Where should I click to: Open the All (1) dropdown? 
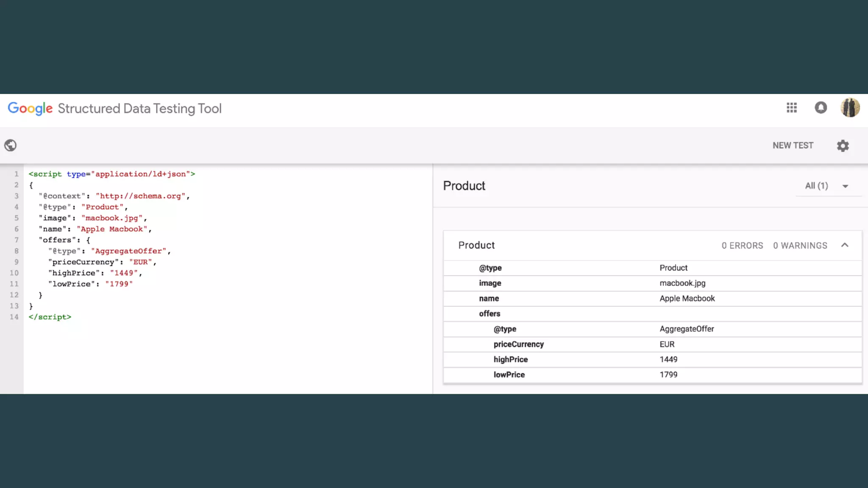(x=827, y=186)
